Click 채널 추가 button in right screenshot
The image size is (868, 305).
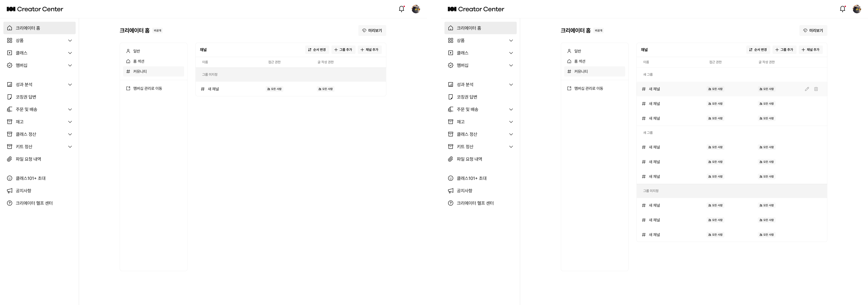(x=810, y=50)
